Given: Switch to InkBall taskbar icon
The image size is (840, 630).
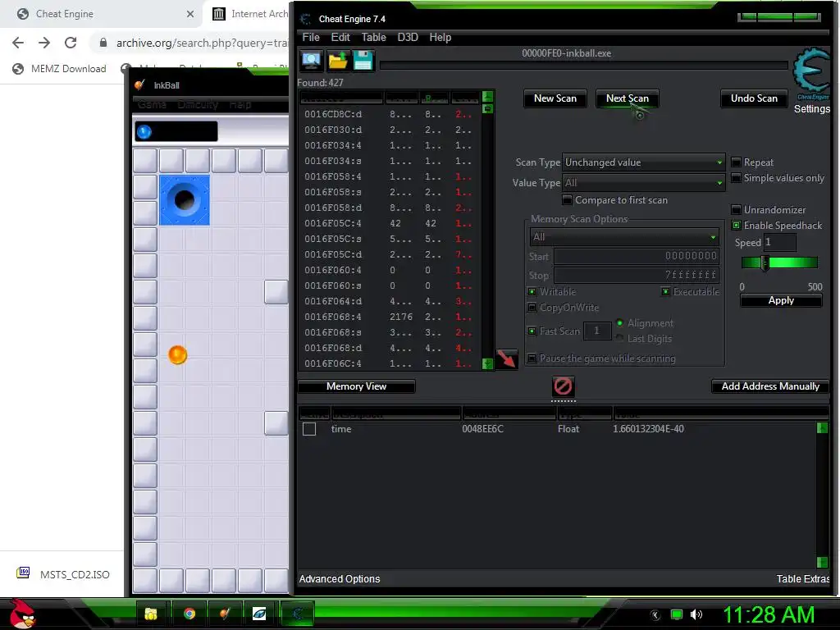Looking at the screenshot, I should pyautogui.click(x=225, y=614).
